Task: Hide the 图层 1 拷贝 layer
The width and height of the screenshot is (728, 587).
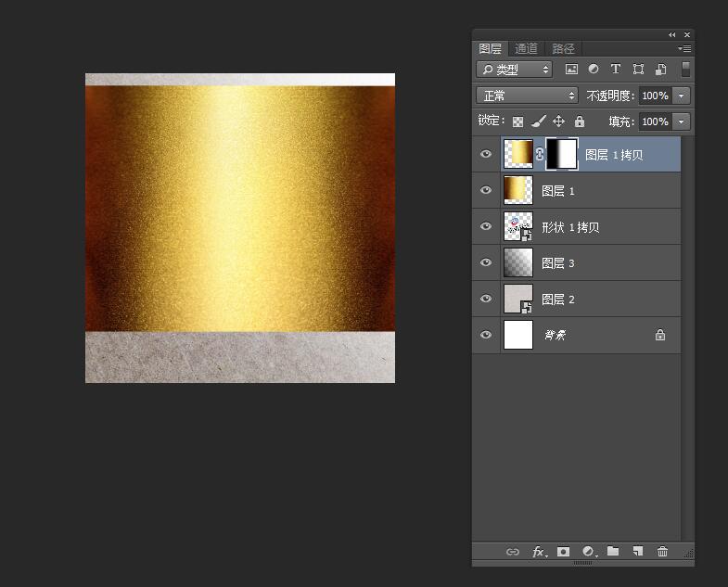Action: click(x=486, y=155)
